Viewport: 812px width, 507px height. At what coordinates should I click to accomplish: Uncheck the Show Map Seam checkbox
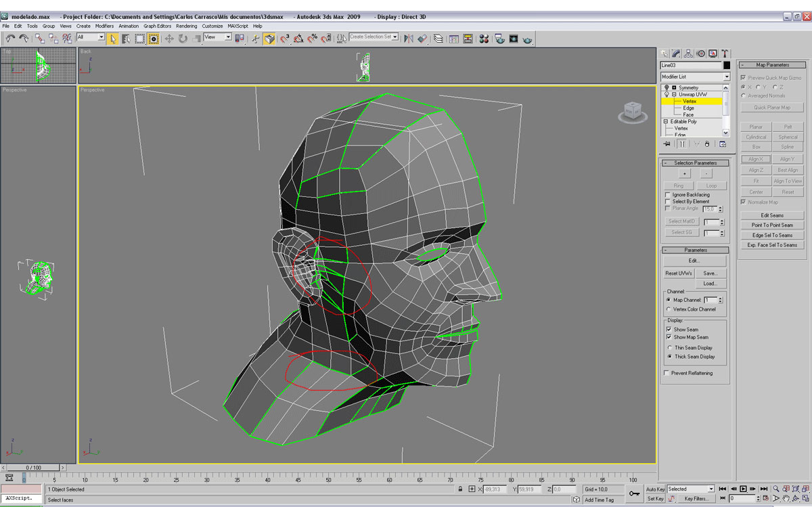[x=669, y=336]
